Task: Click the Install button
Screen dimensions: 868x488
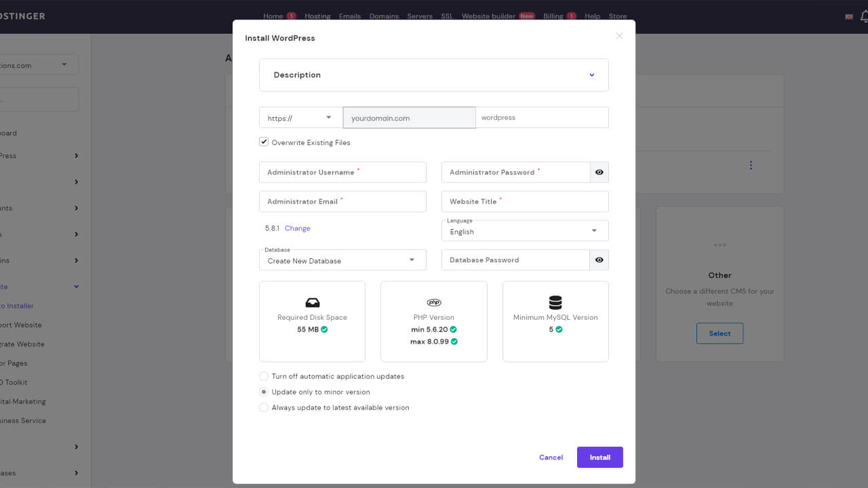Action: pos(599,457)
